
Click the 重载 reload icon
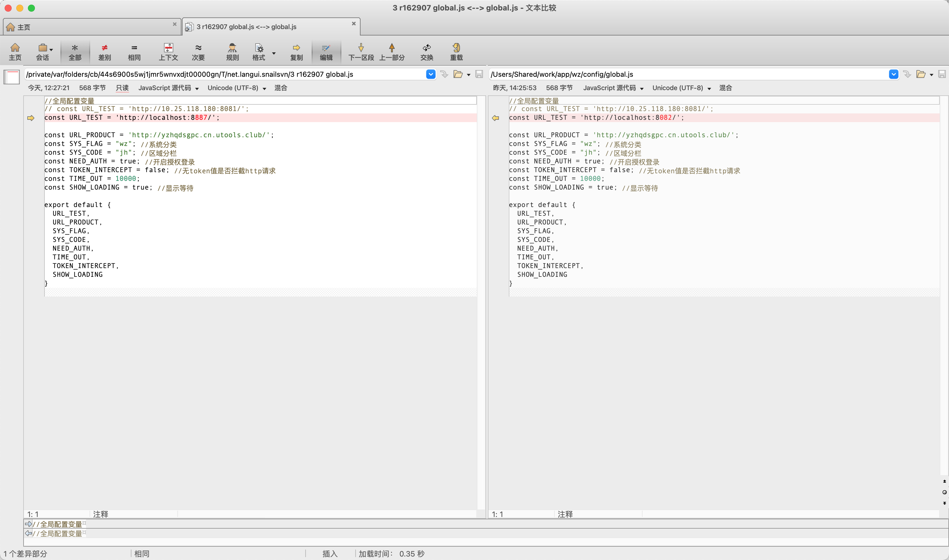tap(456, 48)
